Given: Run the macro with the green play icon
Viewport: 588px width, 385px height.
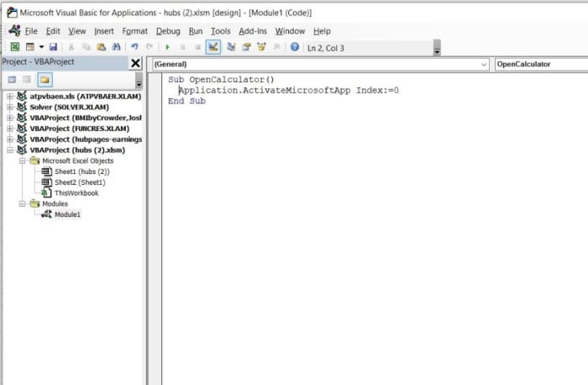Looking at the screenshot, I should click(x=168, y=47).
